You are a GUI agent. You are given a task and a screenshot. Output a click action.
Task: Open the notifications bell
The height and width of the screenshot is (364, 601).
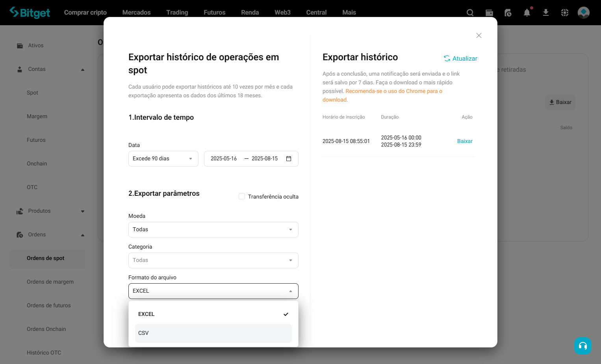pos(527,13)
